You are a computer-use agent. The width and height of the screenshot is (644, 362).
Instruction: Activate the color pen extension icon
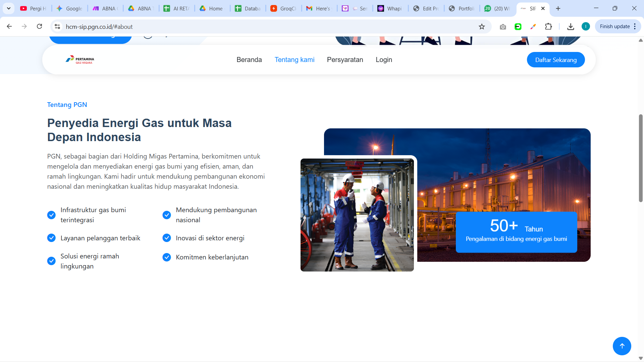533,27
